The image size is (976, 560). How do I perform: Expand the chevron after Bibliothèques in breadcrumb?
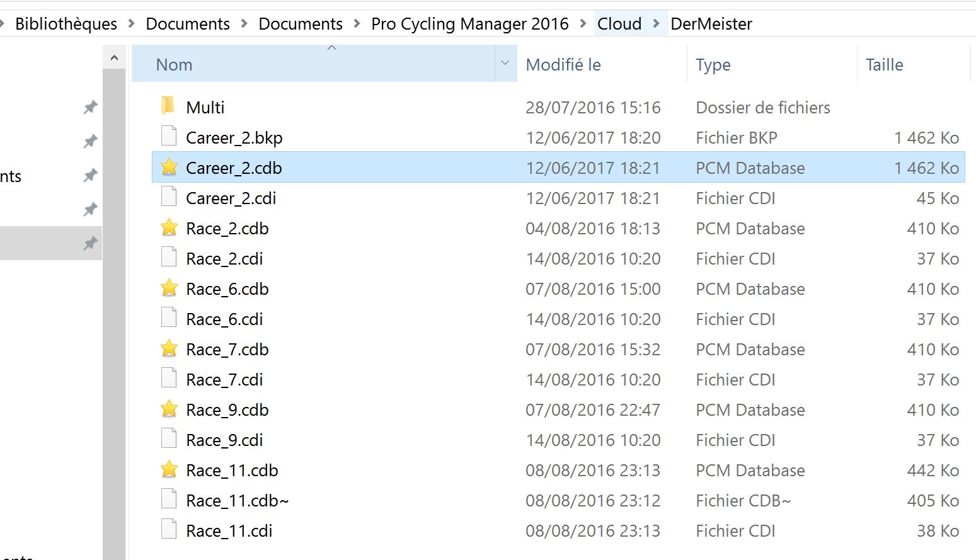[132, 24]
